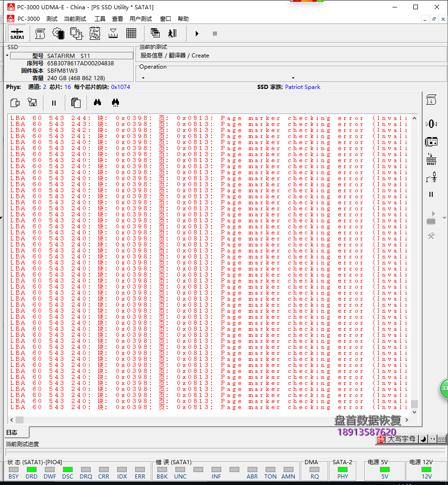
Task: Click the log scroll down arrow
Action: [x=415, y=412]
